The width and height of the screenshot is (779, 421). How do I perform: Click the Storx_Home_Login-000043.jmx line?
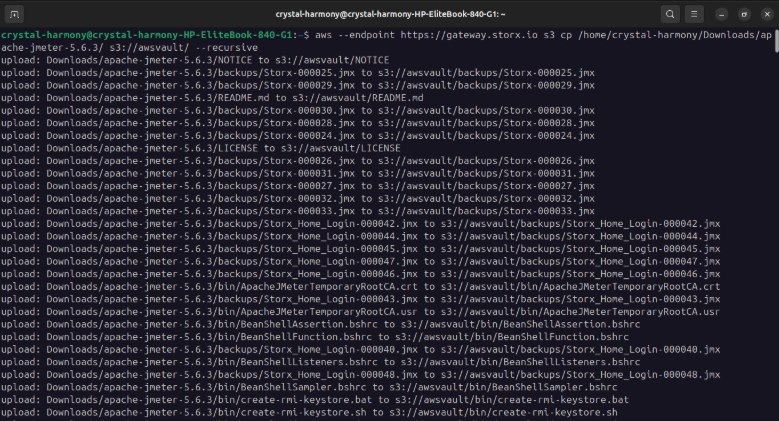[x=361, y=299]
